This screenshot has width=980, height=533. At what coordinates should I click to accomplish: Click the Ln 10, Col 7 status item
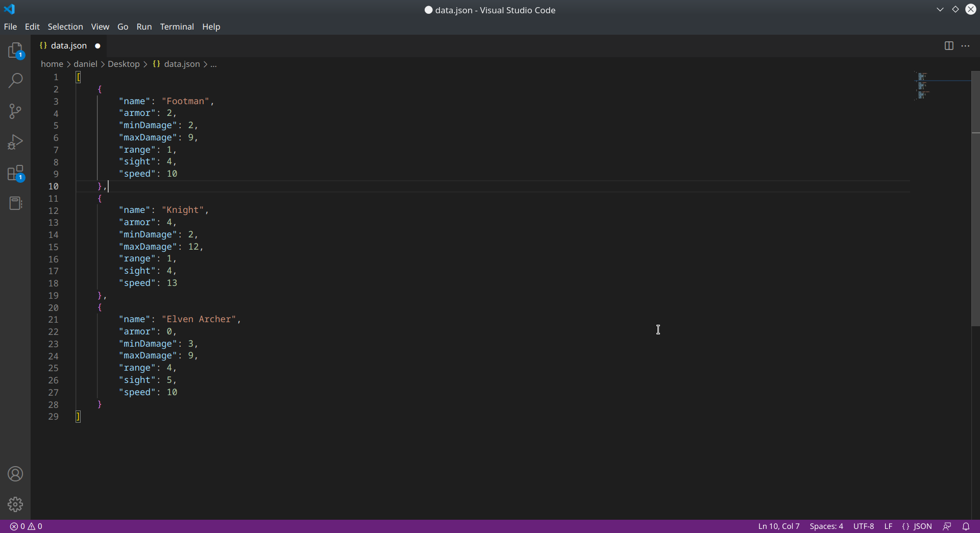click(x=779, y=526)
